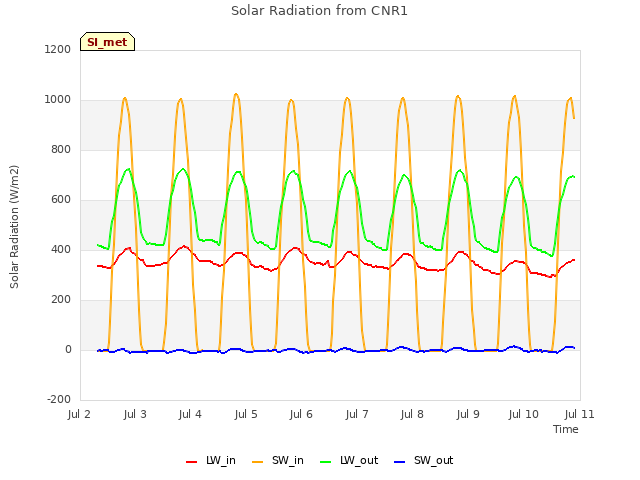
Task: Click the Jul 6 x-axis tick label
Action: coord(301,414)
